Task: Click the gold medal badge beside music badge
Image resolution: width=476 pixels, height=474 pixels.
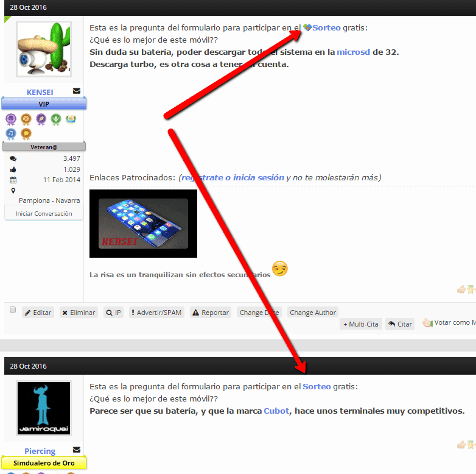Action: click(x=26, y=133)
